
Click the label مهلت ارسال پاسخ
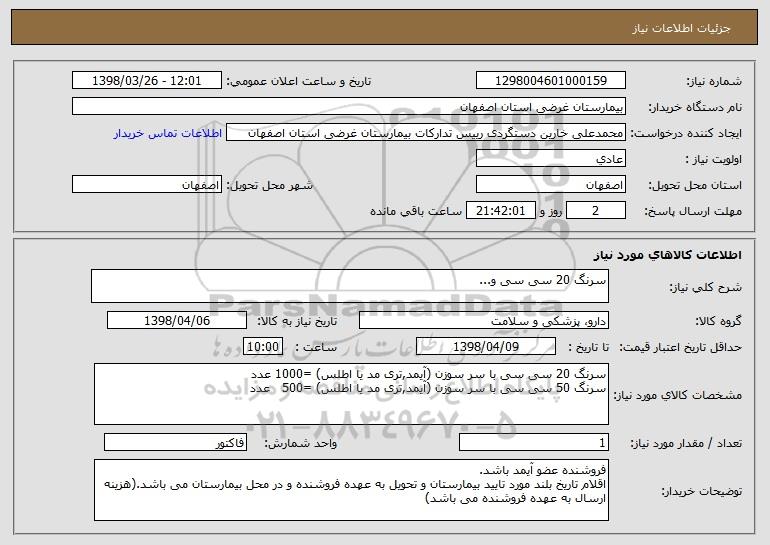point(693,211)
